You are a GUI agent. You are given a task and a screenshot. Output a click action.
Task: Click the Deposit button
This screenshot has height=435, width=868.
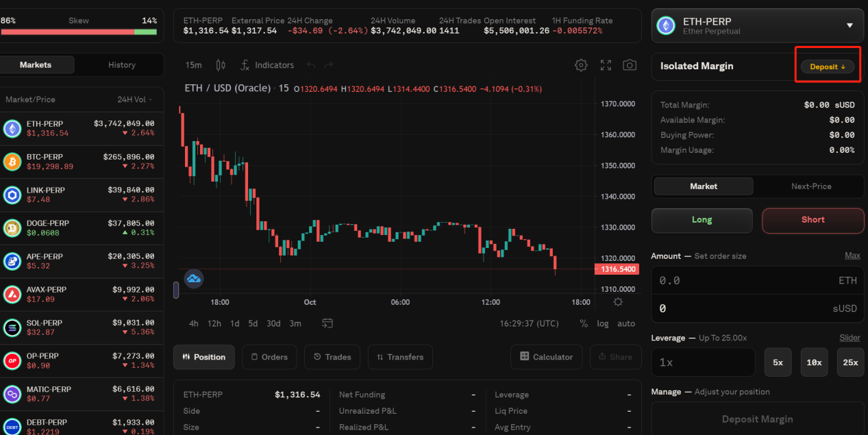(x=827, y=66)
